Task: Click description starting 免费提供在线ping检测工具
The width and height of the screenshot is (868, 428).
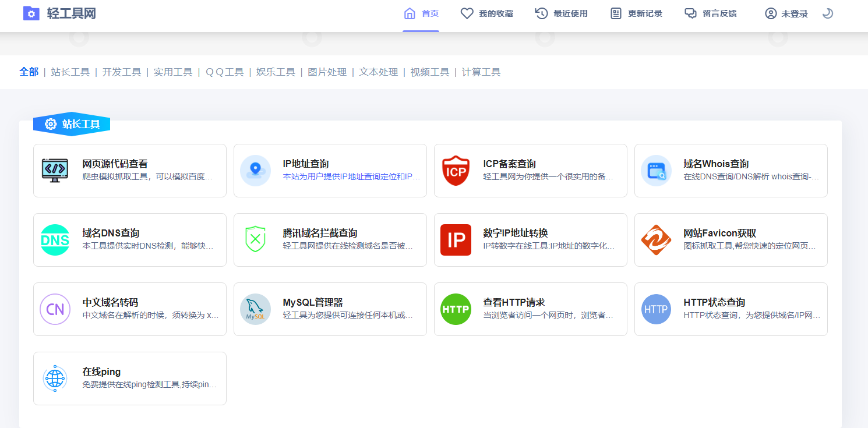Action: 150,385
